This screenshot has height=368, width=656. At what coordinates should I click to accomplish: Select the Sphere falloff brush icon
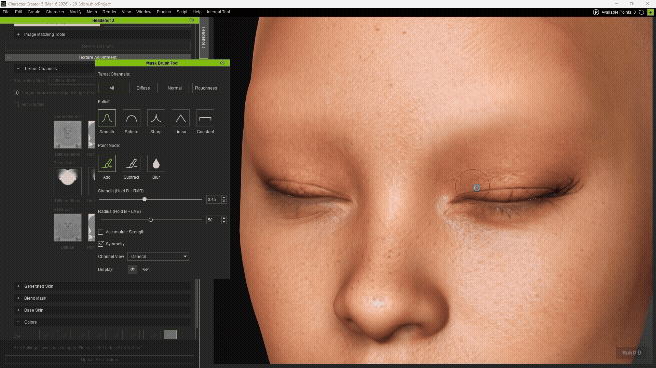pos(131,118)
